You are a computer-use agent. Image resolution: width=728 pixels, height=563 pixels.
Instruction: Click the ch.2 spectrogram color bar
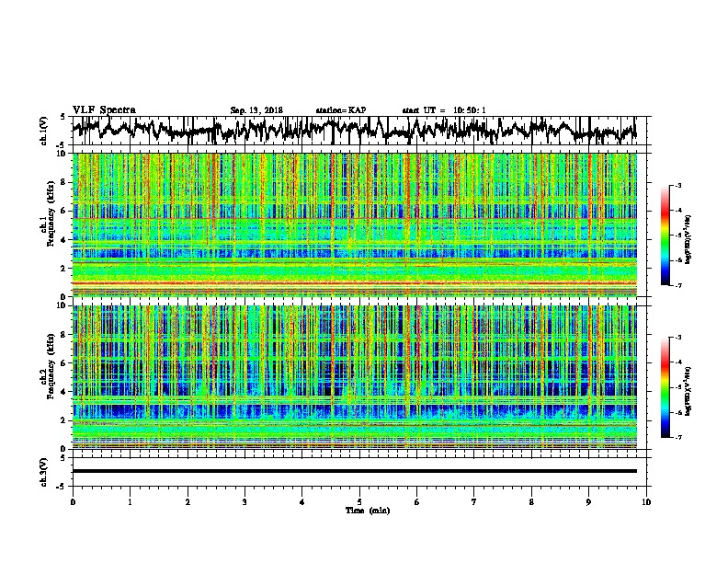coord(665,387)
